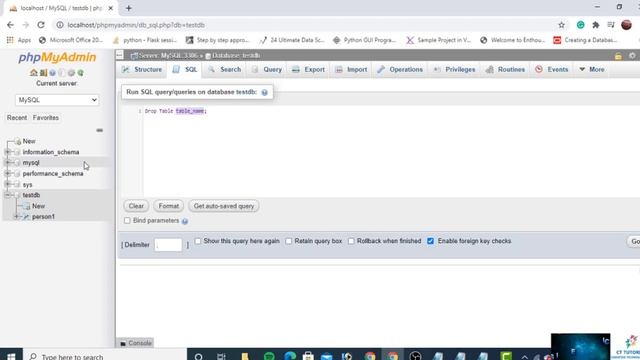640x360 pixels.
Task: Switch to the Structure tab
Action: 142,69
